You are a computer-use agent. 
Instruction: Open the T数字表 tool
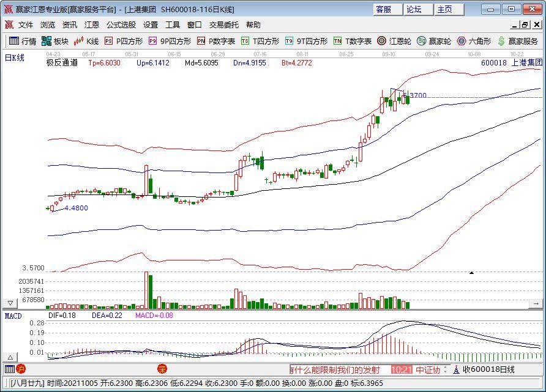[x=353, y=41]
